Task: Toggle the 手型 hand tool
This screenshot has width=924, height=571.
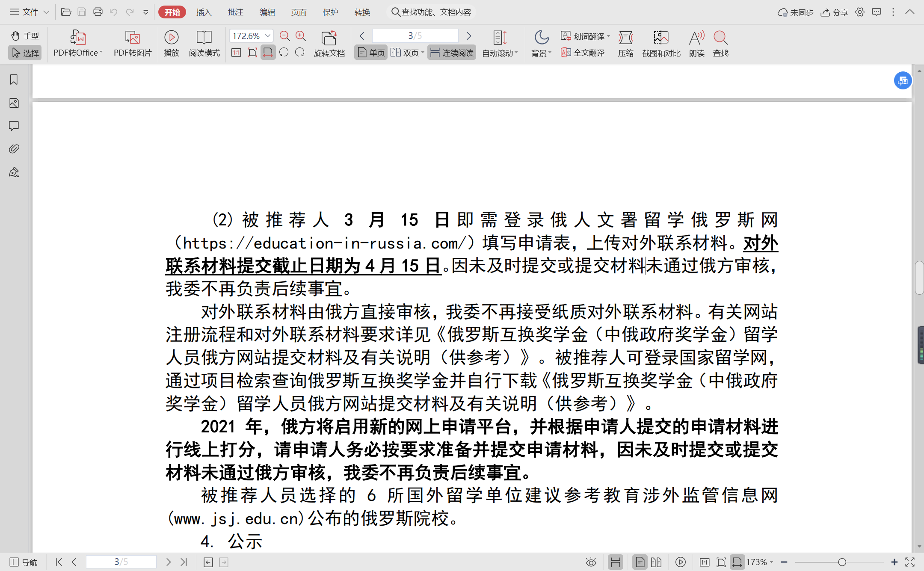Action: (25, 36)
